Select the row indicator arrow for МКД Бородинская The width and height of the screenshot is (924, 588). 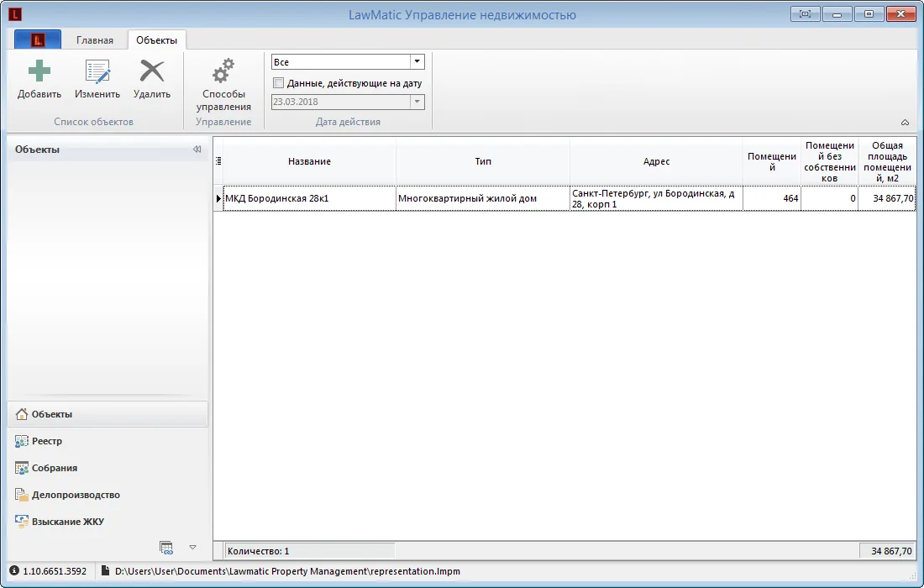tap(218, 198)
